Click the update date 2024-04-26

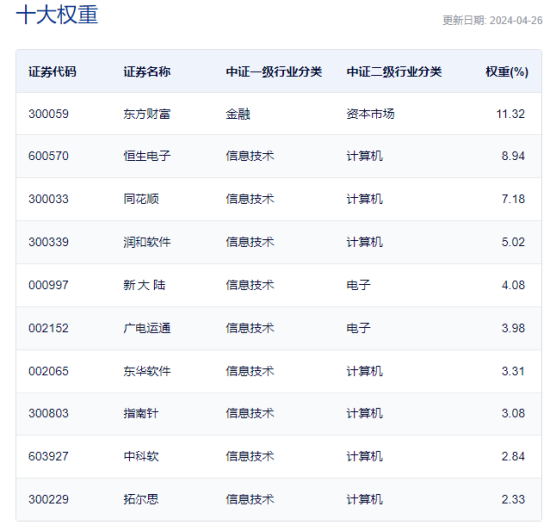pos(516,20)
